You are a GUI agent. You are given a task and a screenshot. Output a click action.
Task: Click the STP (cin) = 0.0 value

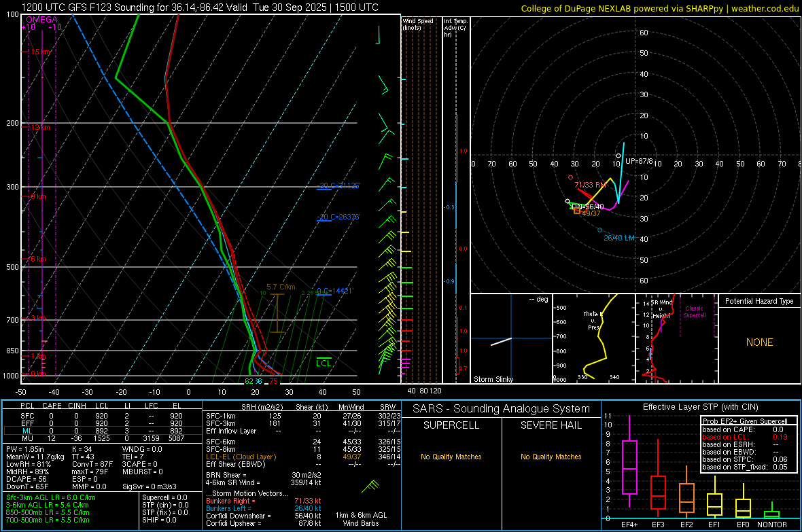[x=165, y=505]
